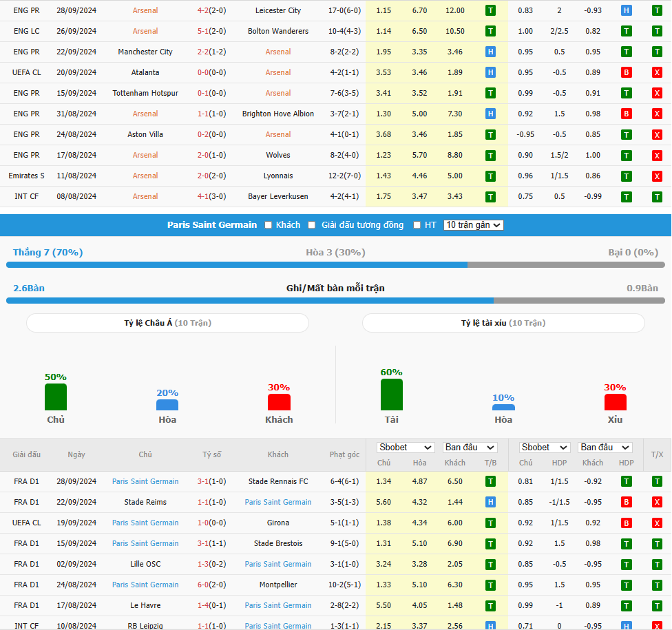
Task: Click the blue H badge in Manchester City row
Action: coord(490,52)
